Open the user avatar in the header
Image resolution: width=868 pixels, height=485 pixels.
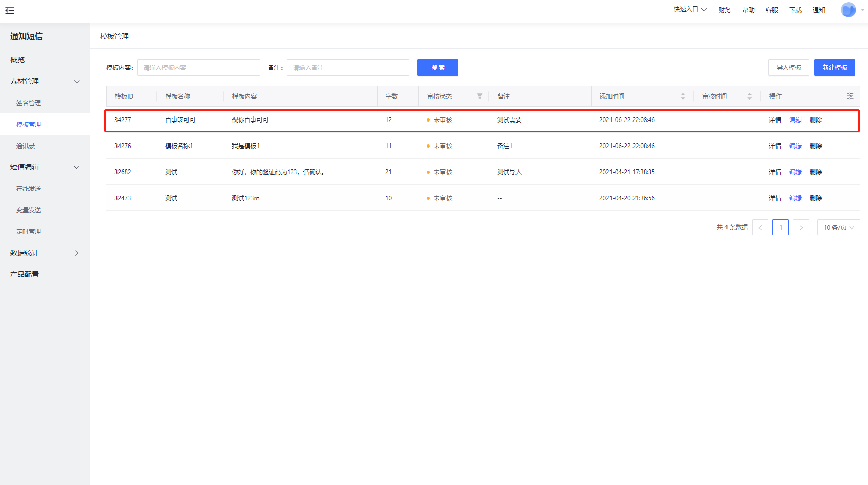pyautogui.click(x=849, y=10)
